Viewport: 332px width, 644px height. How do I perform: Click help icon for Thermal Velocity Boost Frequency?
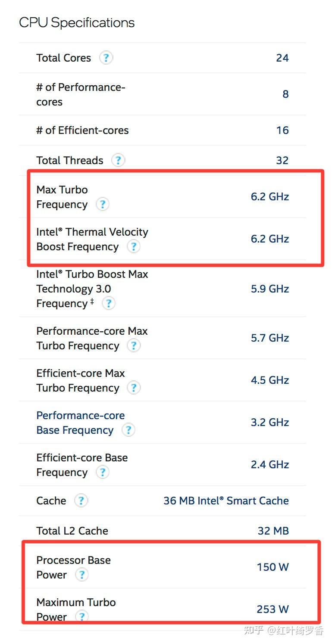tap(133, 246)
